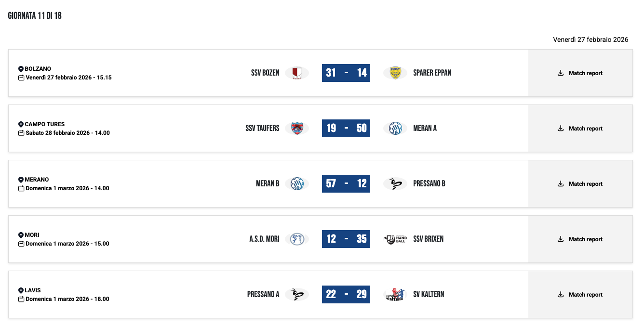Open the SV Kaltern team name link
This screenshot has height=326, width=644.
tap(429, 295)
